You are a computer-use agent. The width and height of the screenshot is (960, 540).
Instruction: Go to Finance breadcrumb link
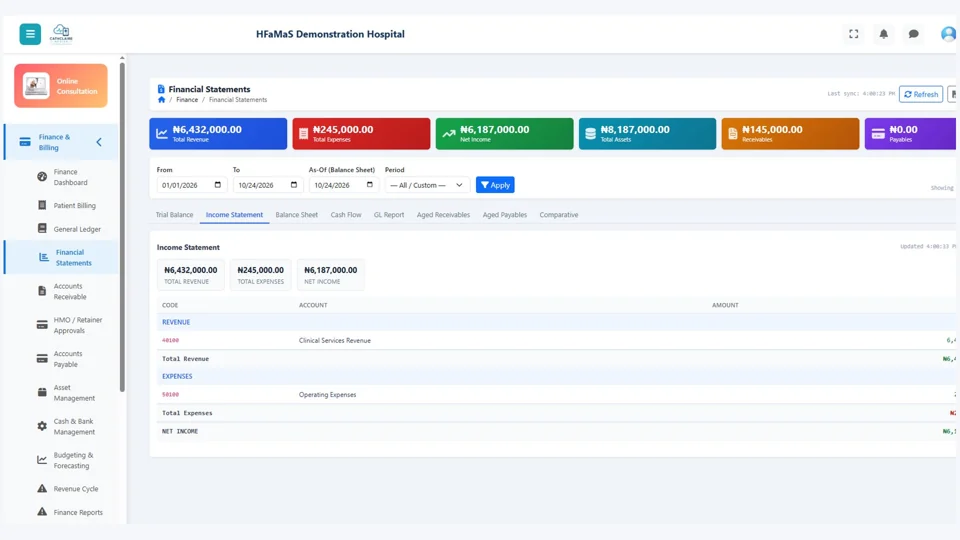click(187, 100)
